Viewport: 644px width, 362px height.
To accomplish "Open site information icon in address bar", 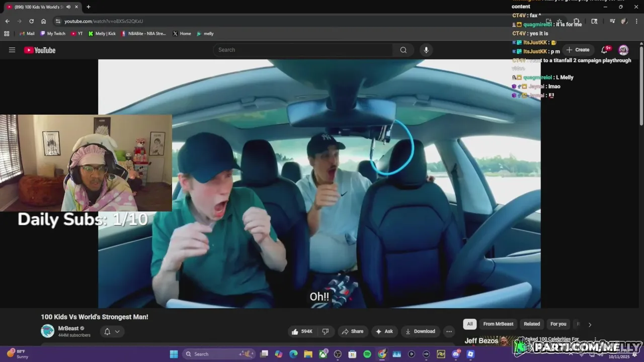I will pyautogui.click(x=58, y=21).
